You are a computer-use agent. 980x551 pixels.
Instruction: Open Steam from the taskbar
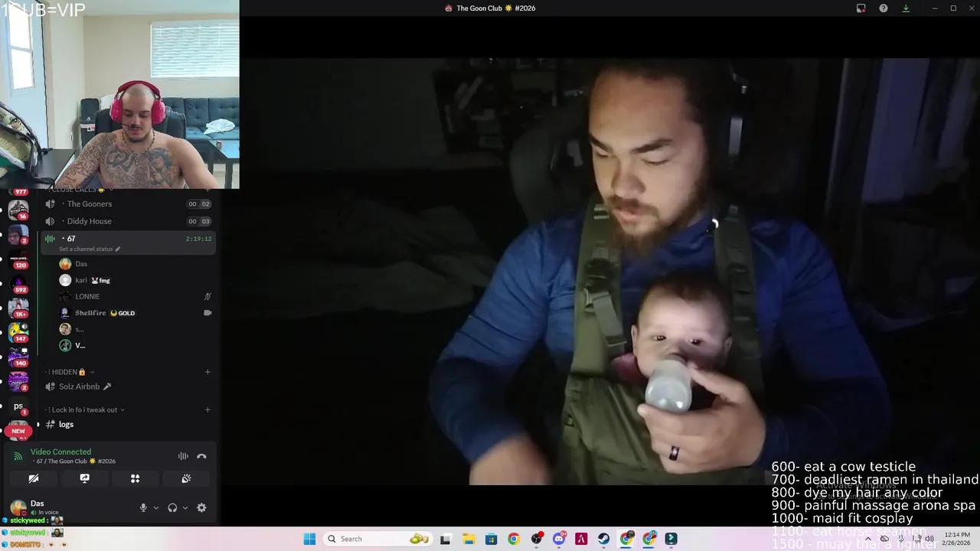pyautogui.click(x=604, y=539)
